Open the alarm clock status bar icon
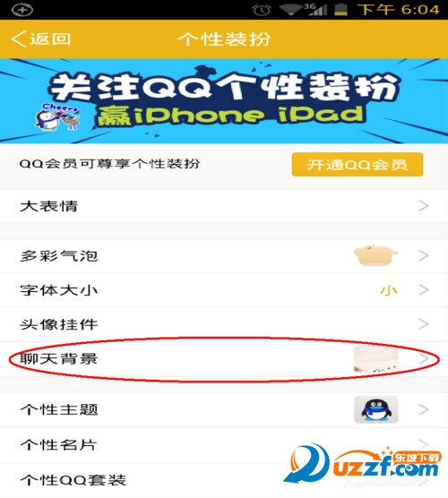The height and width of the screenshot is (498, 448). 262,10
